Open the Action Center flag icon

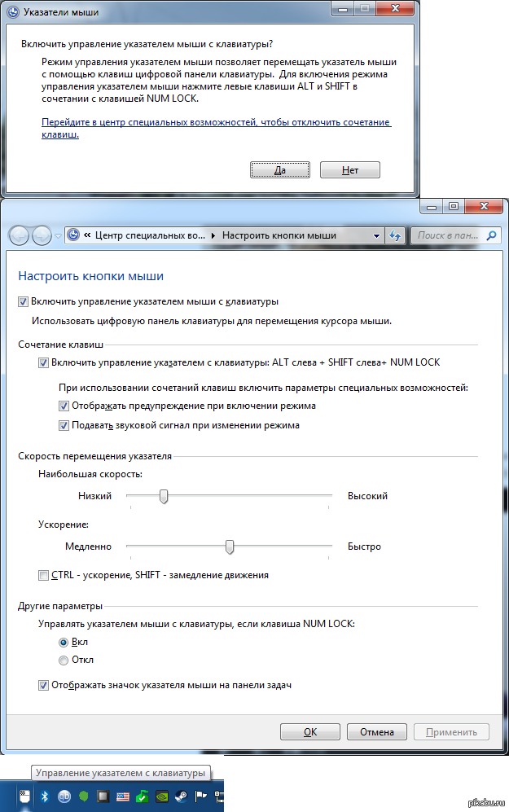[201, 796]
